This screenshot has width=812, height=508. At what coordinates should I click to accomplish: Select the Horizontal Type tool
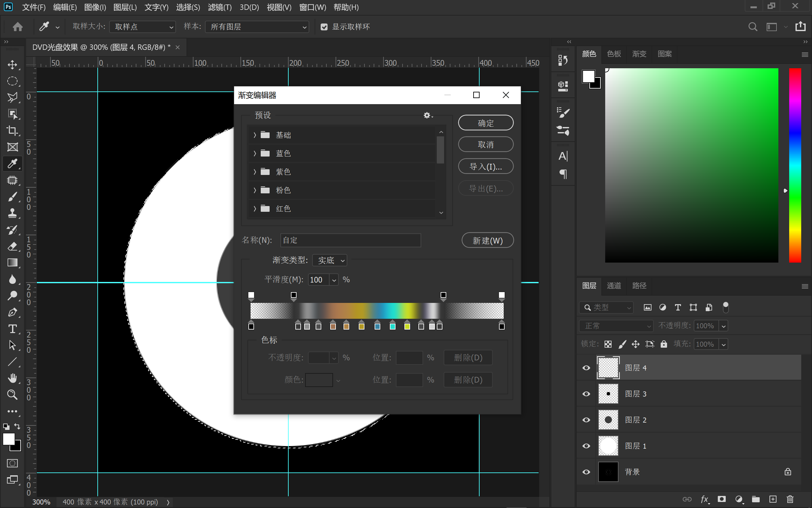(x=12, y=329)
